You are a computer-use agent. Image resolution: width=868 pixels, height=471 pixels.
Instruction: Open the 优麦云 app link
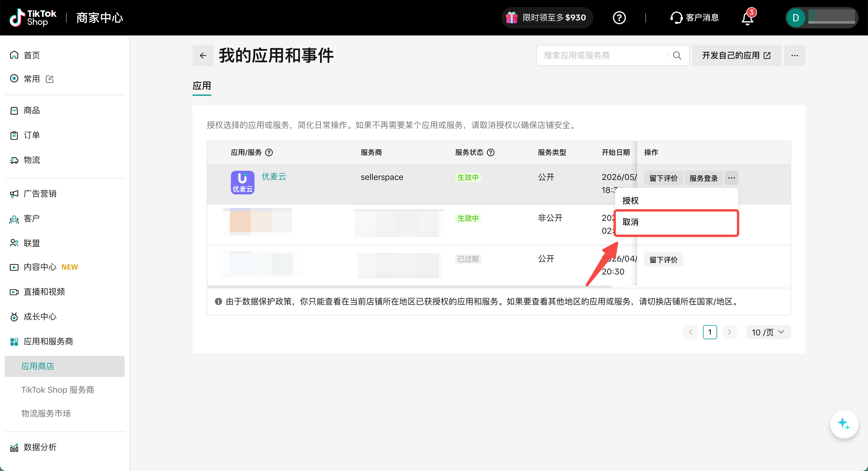274,176
